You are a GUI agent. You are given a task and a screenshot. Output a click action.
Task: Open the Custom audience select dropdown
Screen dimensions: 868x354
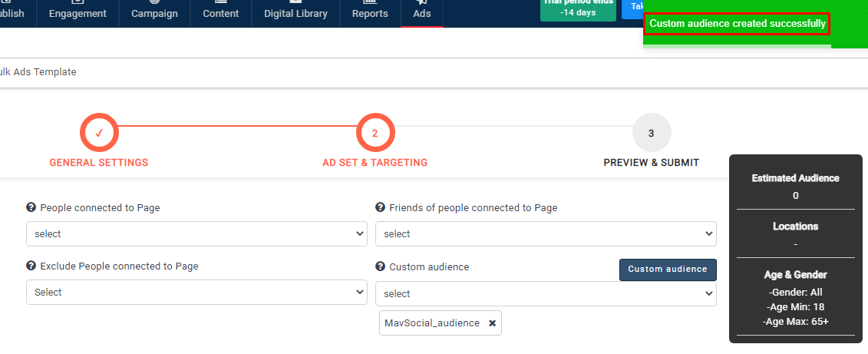pos(545,293)
